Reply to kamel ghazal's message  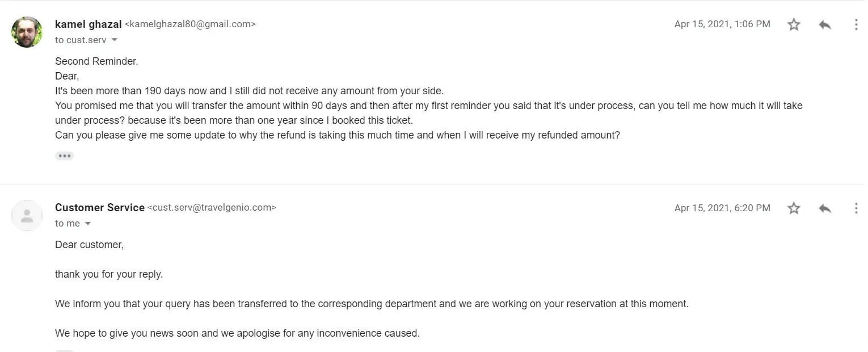coord(825,24)
